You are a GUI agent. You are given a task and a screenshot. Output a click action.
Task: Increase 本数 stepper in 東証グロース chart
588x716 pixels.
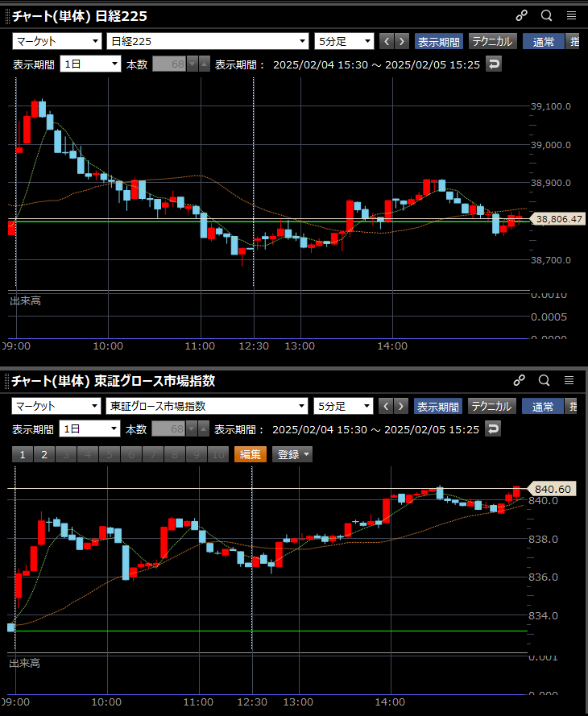203,428
